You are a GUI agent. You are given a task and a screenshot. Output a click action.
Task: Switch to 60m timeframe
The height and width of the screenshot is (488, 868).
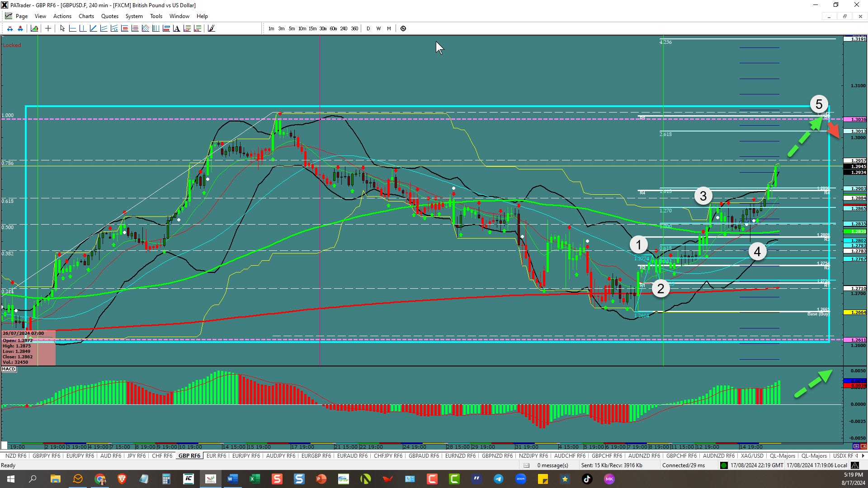(333, 28)
